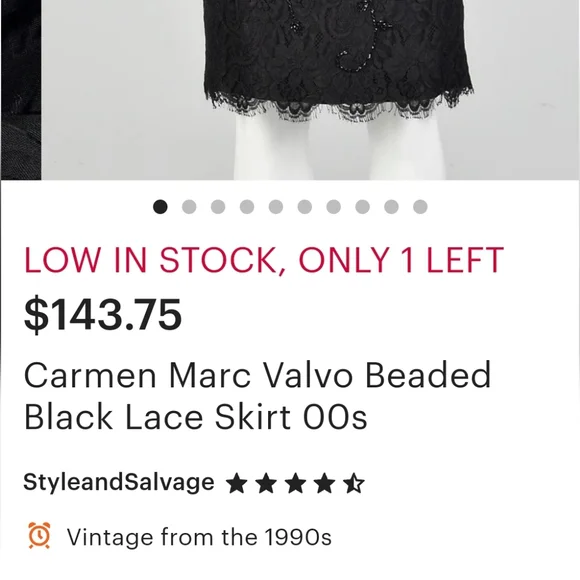Click the half-filled fifth rating star
Image resolution: width=580 pixels, height=580 pixels.
[354, 483]
